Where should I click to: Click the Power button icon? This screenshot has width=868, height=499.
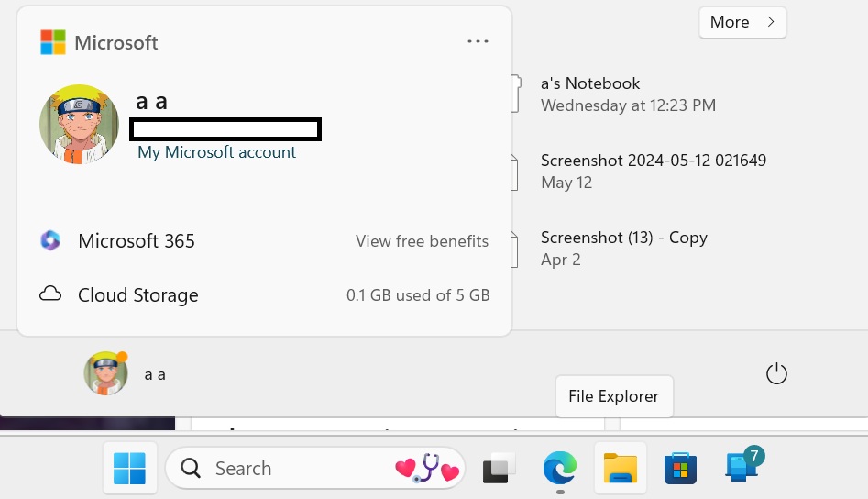click(x=776, y=374)
